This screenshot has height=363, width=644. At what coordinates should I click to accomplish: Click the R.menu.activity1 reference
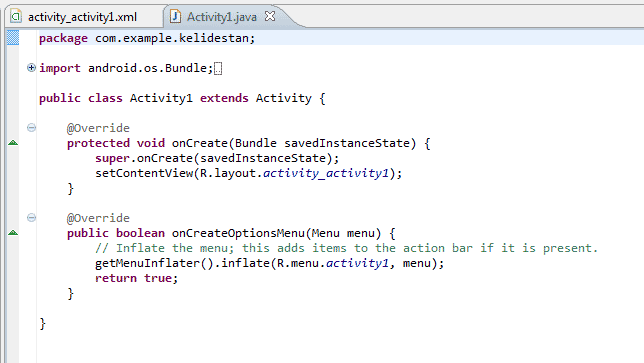[333, 263]
